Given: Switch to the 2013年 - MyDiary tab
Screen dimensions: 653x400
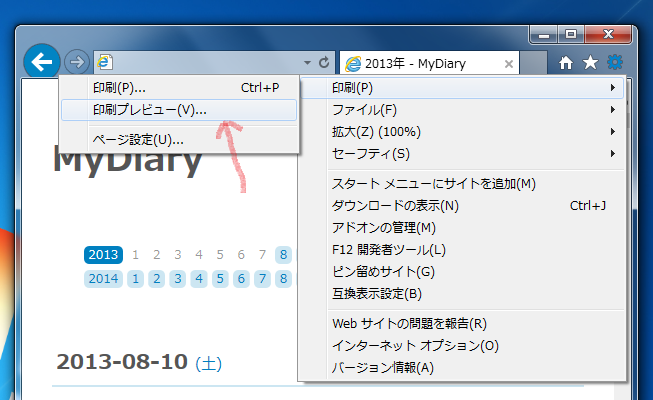Looking at the screenshot, I should 420,63.
